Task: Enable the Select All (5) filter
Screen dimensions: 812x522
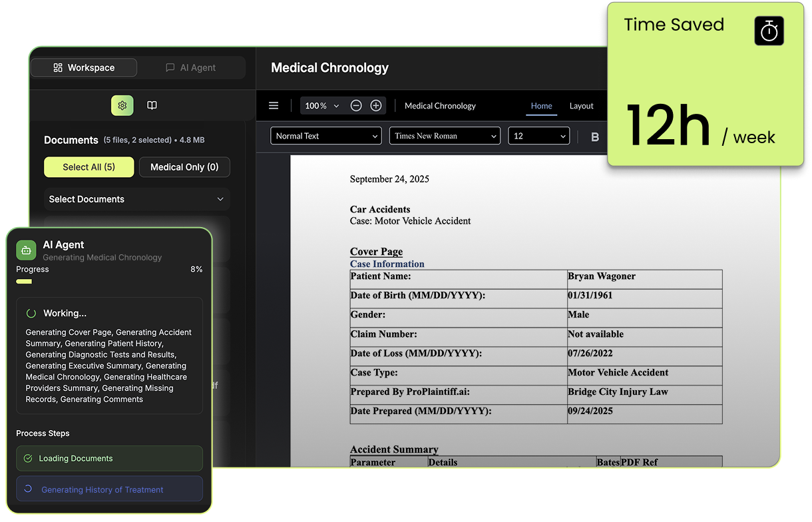Action: (x=89, y=167)
